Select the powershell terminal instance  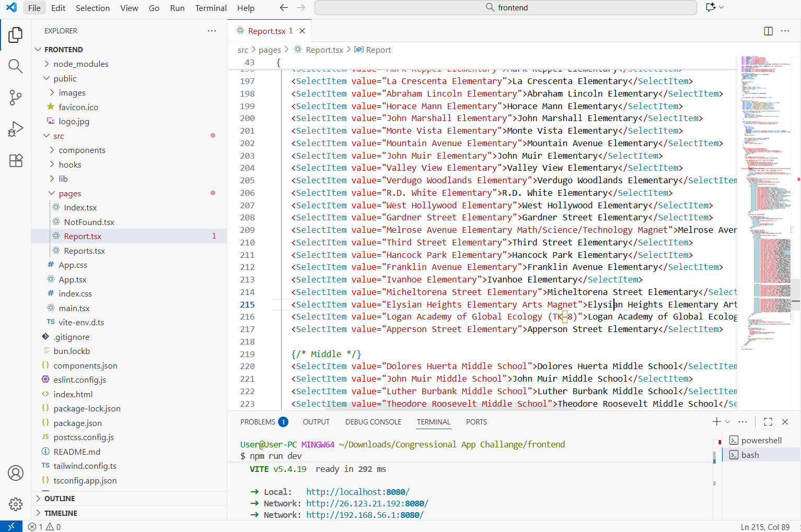(x=762, y=440)
